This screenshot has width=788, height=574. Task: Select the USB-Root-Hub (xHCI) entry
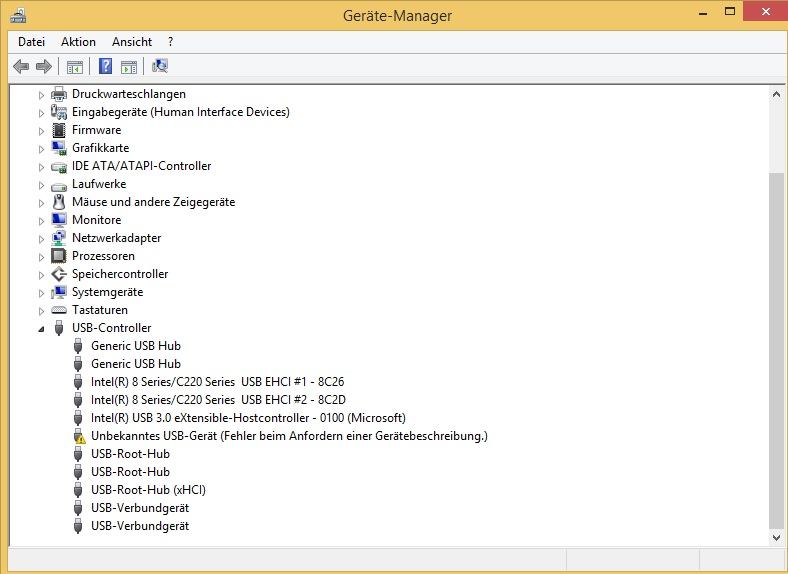tap(148, 490)
